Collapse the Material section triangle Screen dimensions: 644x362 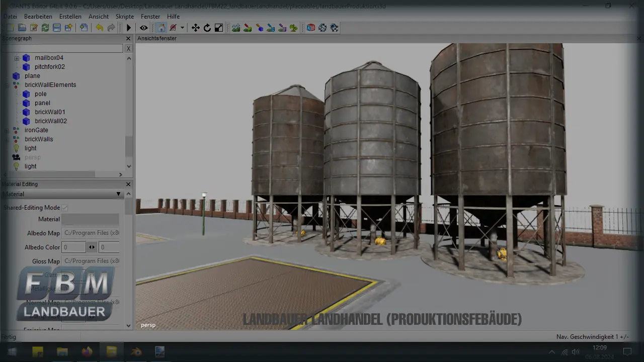tap(119, 194)
